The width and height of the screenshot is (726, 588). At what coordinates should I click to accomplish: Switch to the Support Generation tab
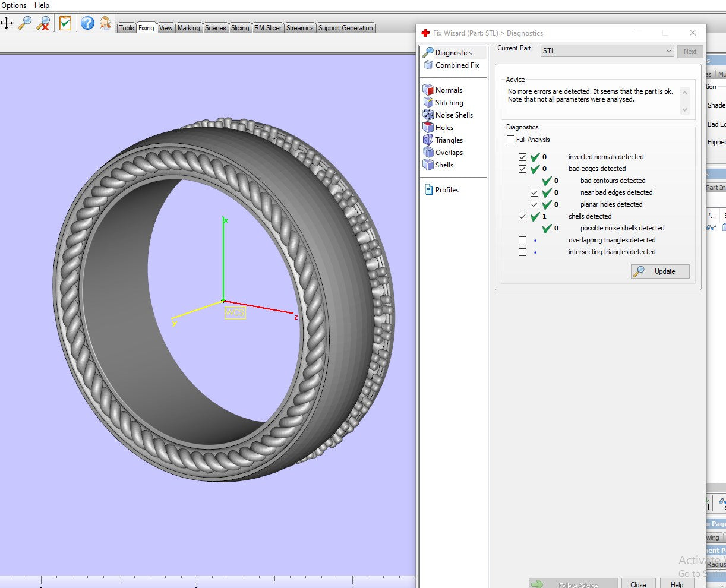pos(345,28)
